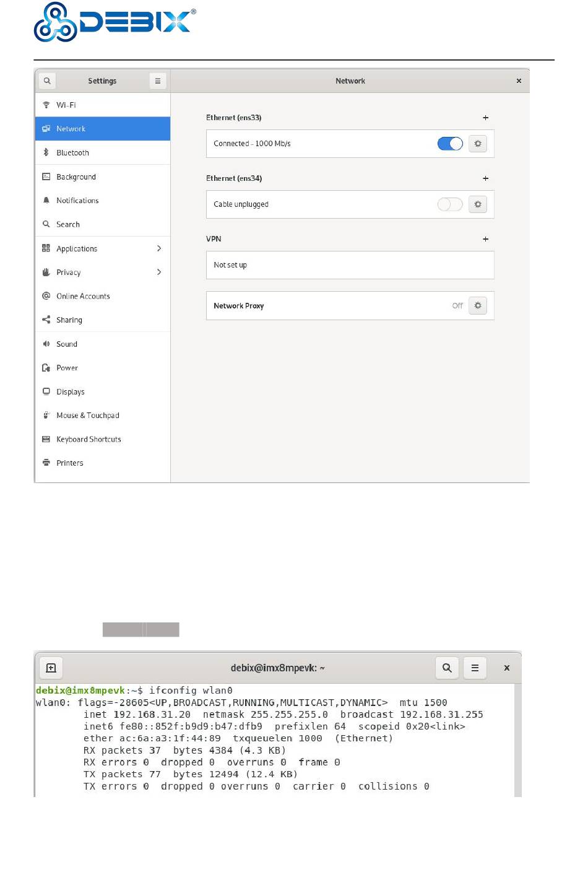Open the Bluetooth settings panel

coord(103,152)
